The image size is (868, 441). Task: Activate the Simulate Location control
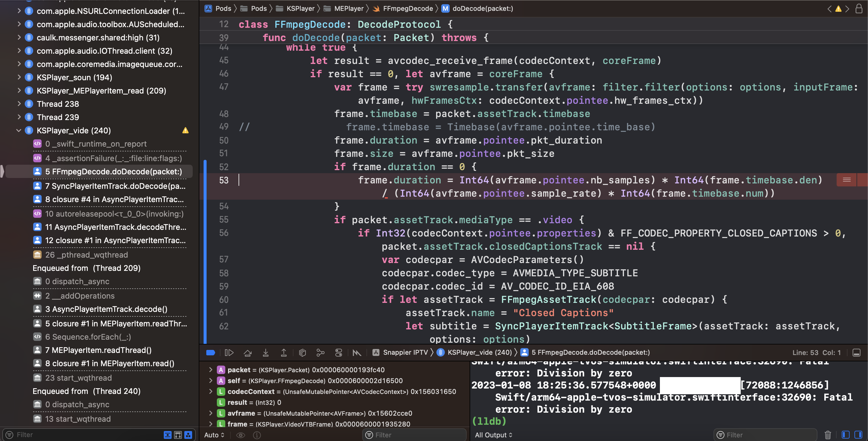pyautogui.click(x=357, y=352)
